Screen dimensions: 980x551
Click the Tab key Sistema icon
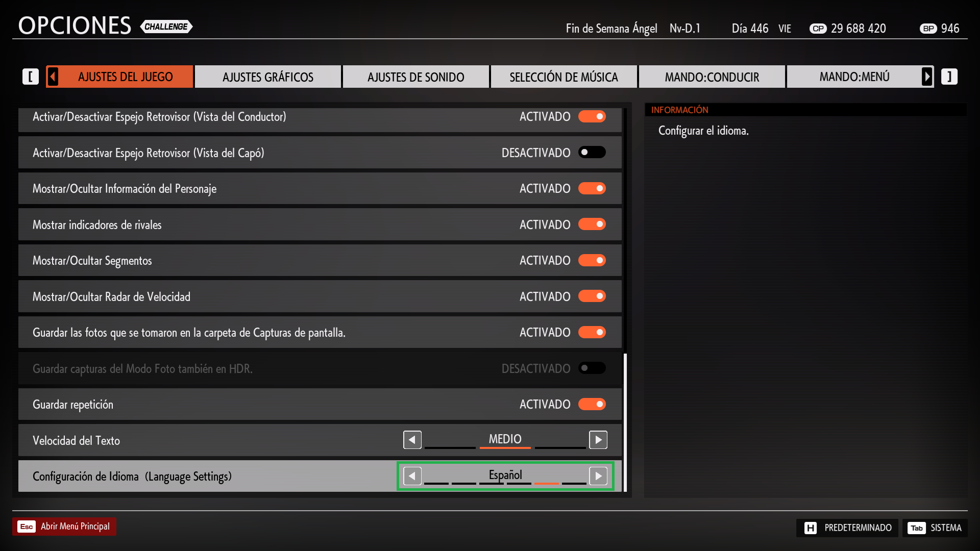click(917, 528)
